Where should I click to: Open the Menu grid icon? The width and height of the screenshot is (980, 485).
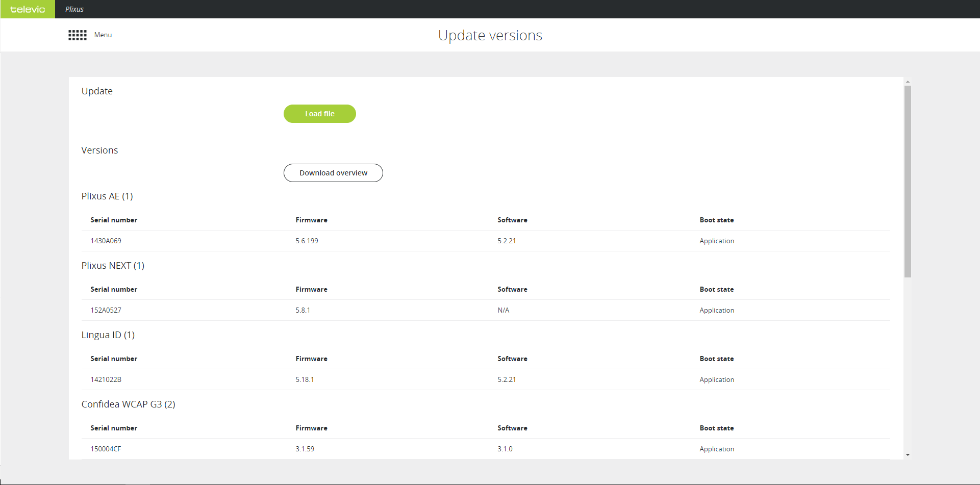78,35
